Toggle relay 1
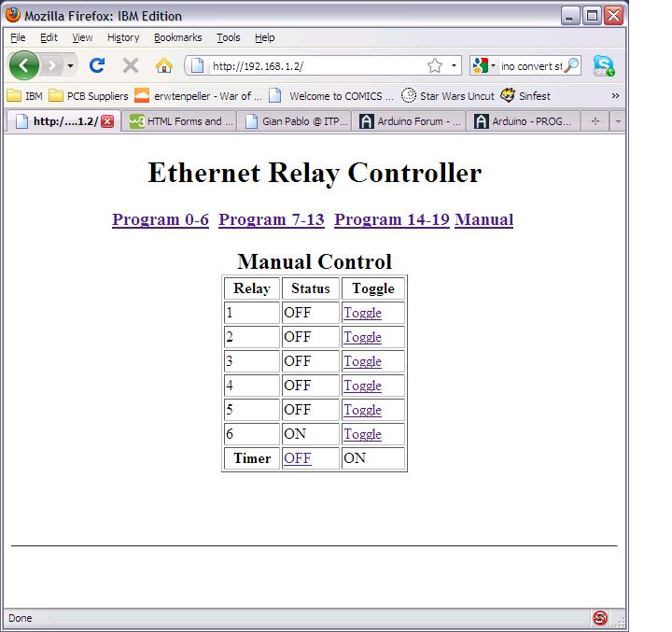The width and height of the screenshot is (672, 632). pyautogui.click(x=362, y=313)
